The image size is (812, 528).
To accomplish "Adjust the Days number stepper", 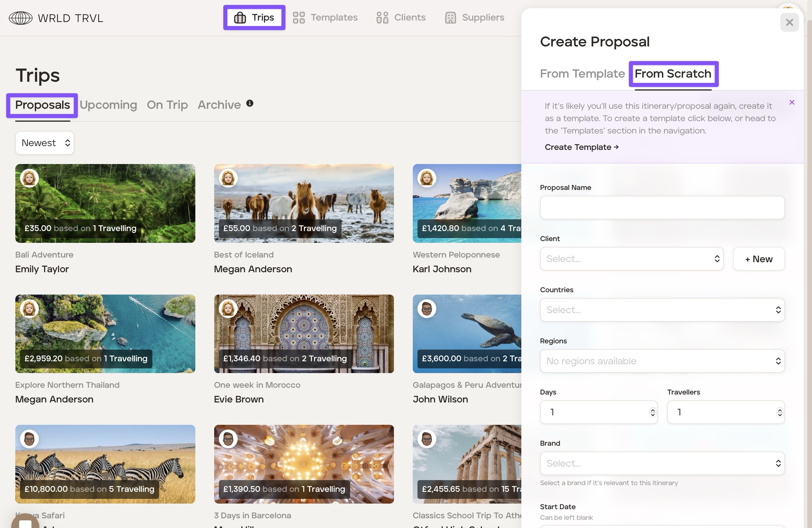I will click(x=652, y=412).
